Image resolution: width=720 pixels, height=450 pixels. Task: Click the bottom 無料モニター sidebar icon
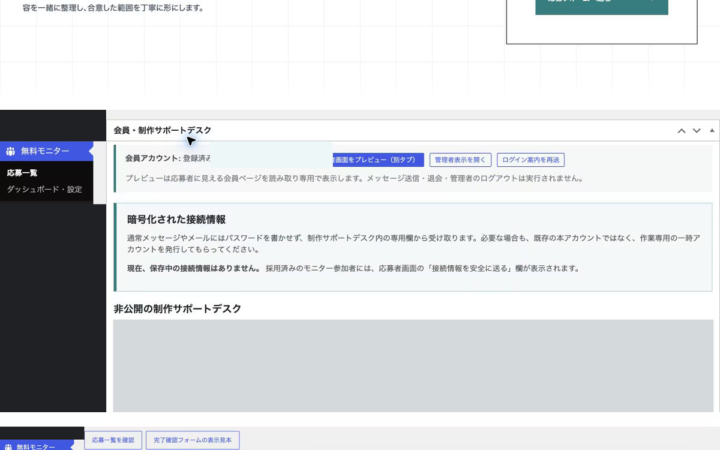pyautogui.click(x=8, y=446)
